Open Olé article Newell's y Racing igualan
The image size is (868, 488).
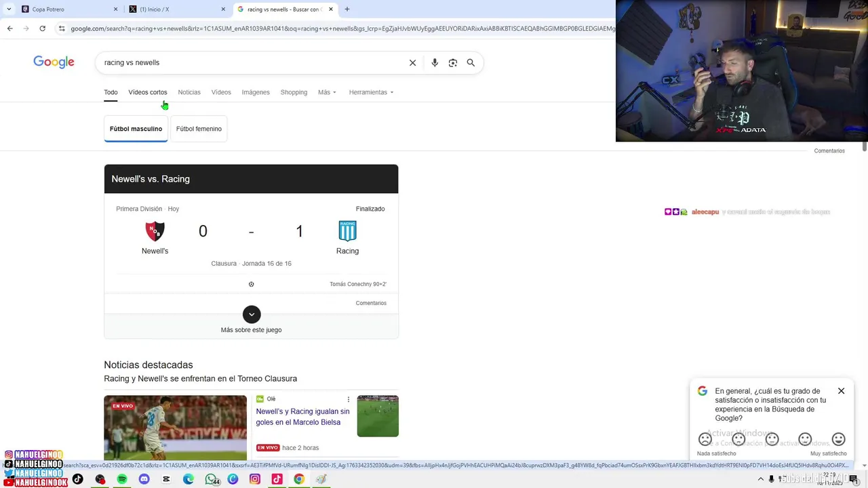[x=302, y=417]
